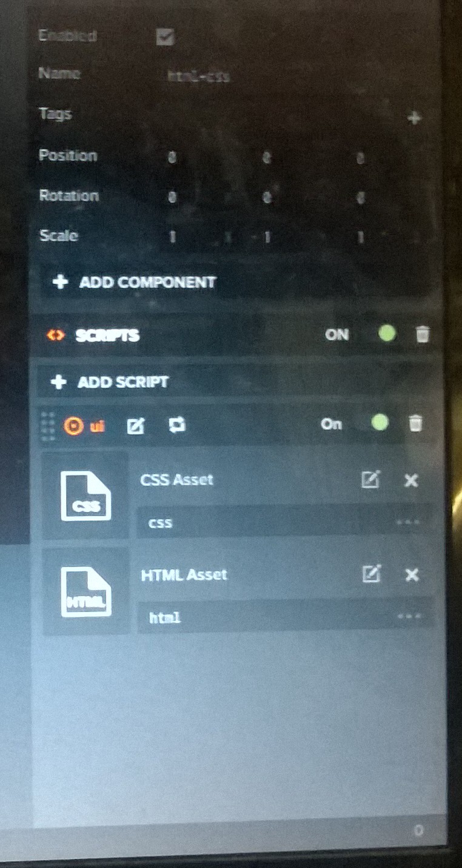The image size is (462, 868).
Task: Grab the ui script drag handle
Action: 48,426
